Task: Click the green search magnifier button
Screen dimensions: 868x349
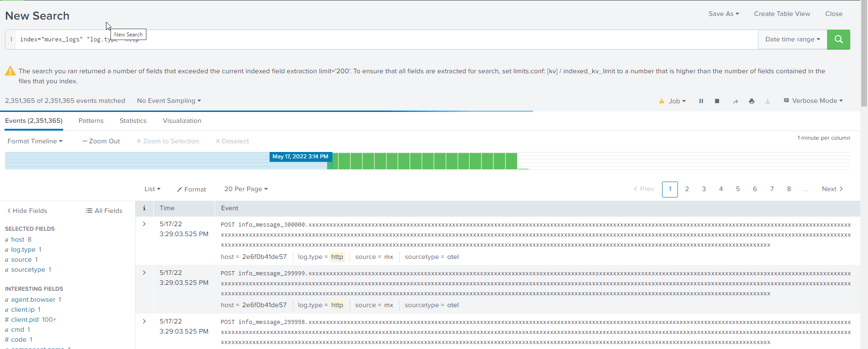Action: pyautogui.click(x=838, y=40)
